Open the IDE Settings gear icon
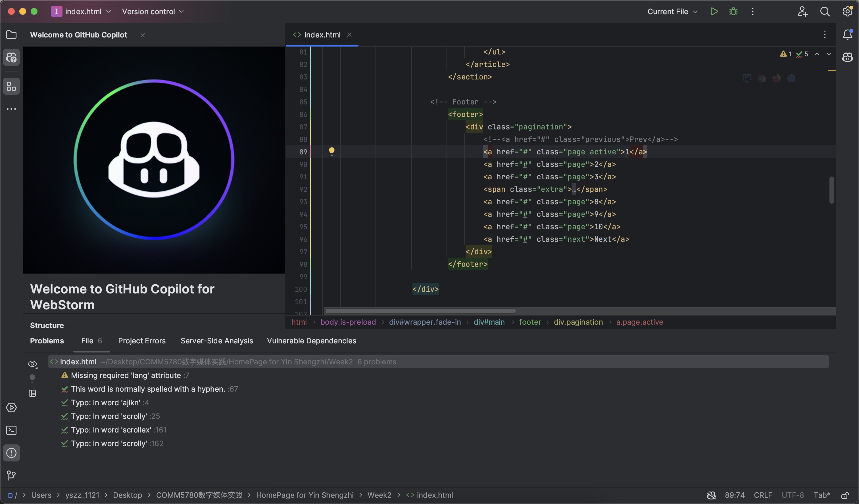 coord(847,11)
